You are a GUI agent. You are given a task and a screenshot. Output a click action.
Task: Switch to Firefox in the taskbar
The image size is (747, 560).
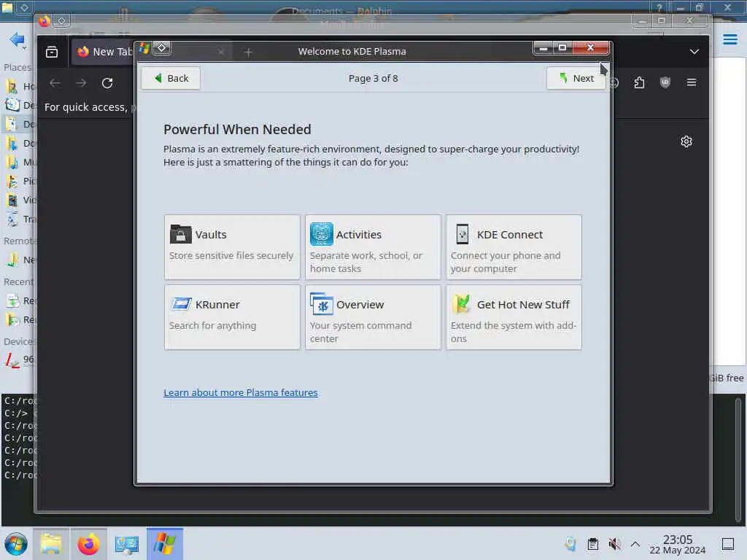click(88, 544)
